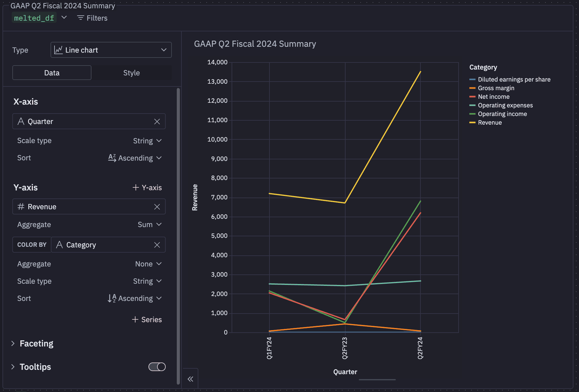Click the collapse panel double-chevron icon
Image resolution: width=579 pixels, height=392 pixels.
pyautogui.click(x=190, y=379)
